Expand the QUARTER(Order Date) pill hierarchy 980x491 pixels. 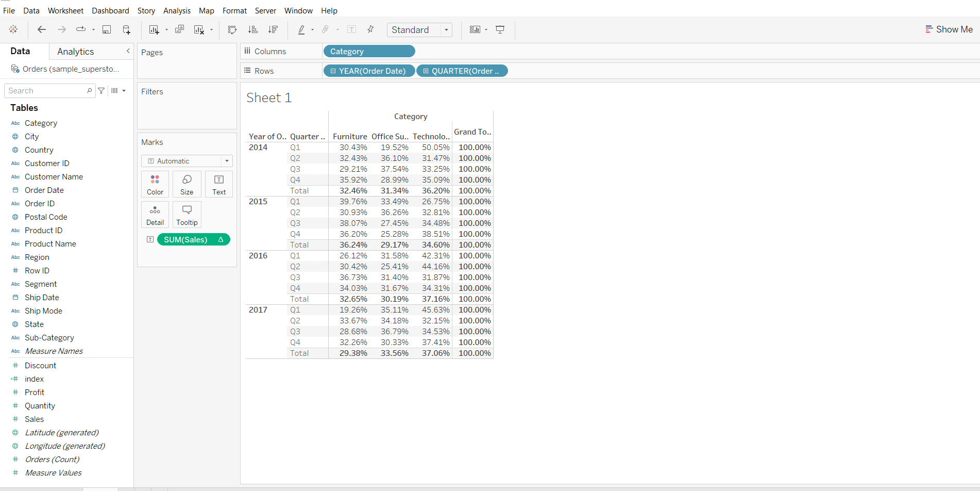(426, 71)
